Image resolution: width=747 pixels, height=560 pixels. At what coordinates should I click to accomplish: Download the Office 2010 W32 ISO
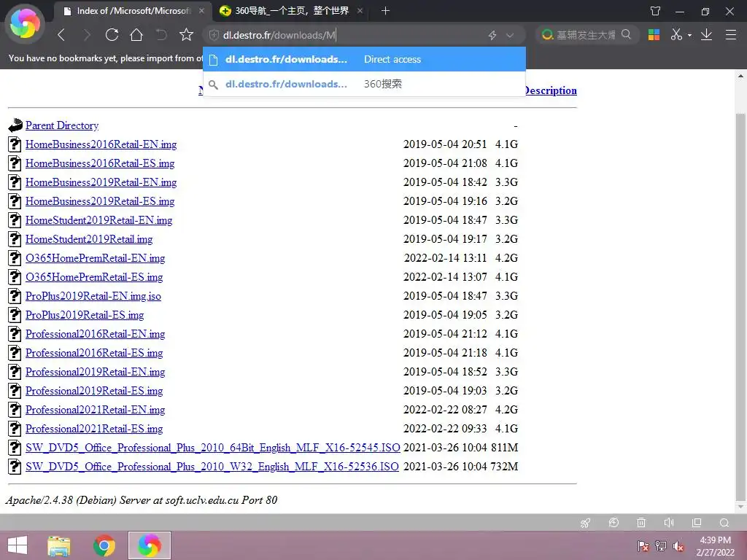pos(212,467)
